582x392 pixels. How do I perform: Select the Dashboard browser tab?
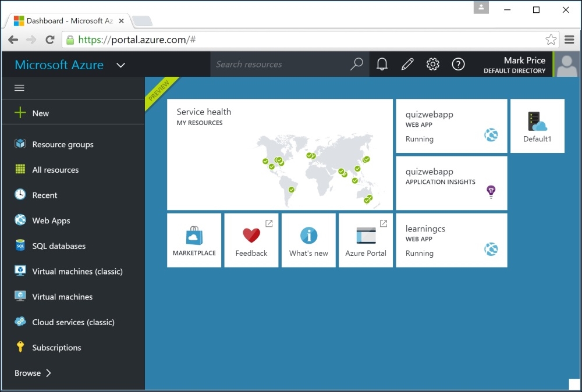[x=68, y=21]
